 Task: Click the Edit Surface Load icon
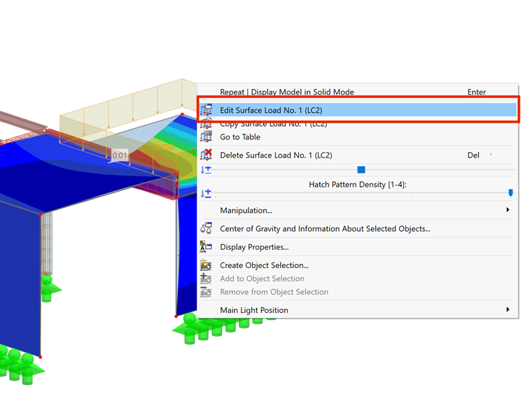(206, 110)
